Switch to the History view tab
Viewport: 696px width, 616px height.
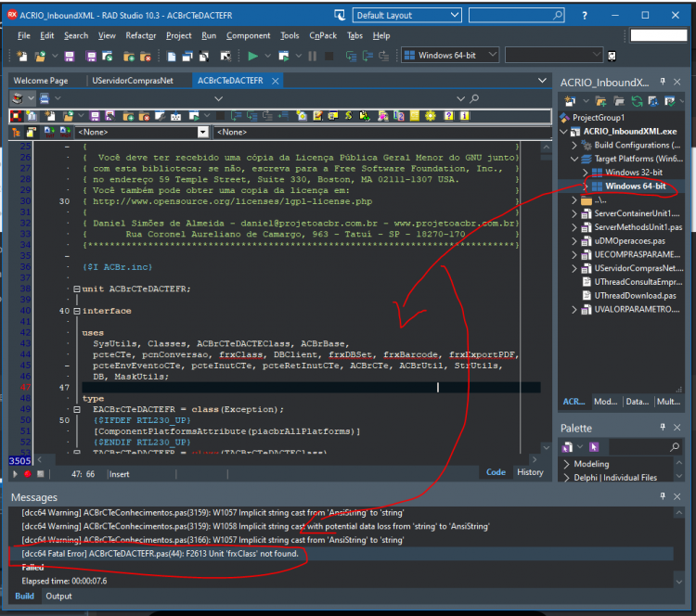530,472
